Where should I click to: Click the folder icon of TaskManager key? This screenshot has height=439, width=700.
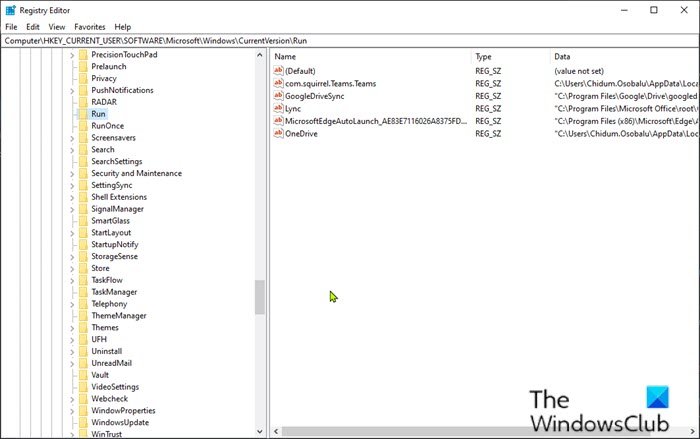tap(83, 292)
